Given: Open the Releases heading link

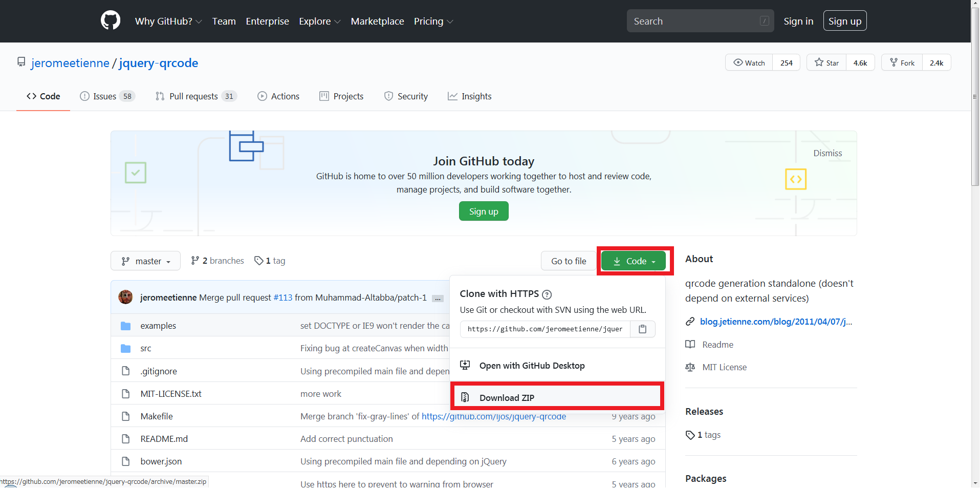Looking at the screenshot, I should tap(704, 411).
